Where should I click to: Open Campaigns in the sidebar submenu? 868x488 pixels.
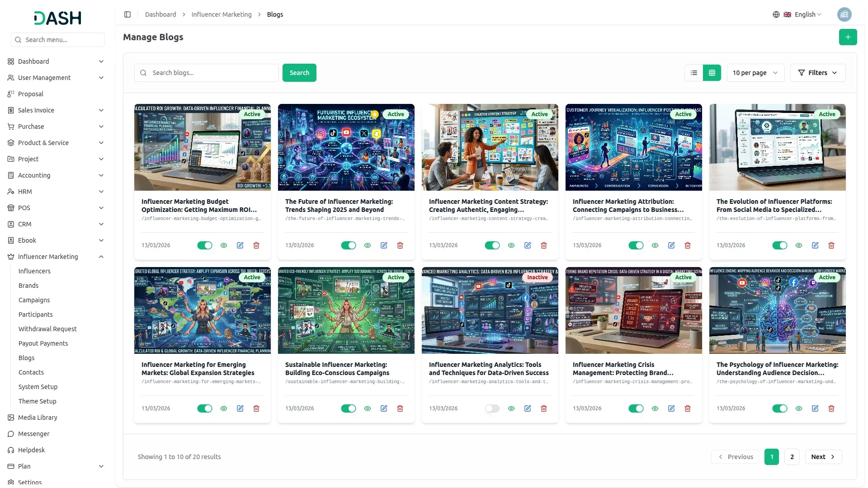[x=34, y=300]
